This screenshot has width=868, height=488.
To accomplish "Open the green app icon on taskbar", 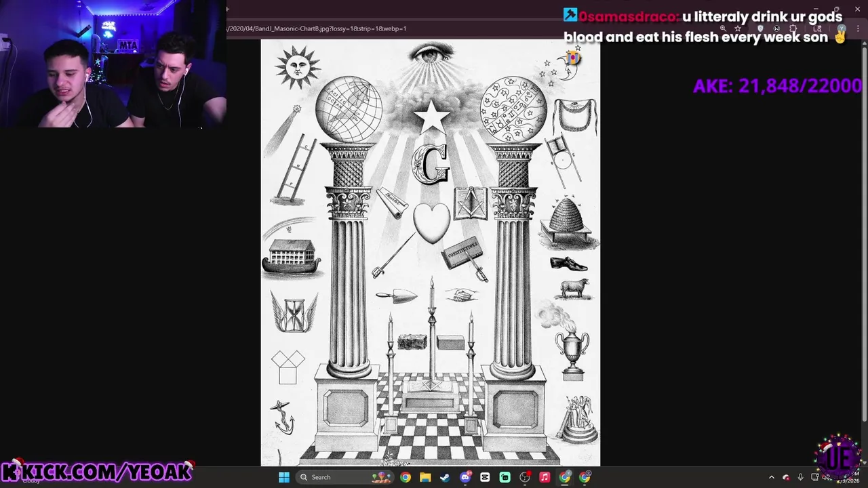I will pos(505,477).
